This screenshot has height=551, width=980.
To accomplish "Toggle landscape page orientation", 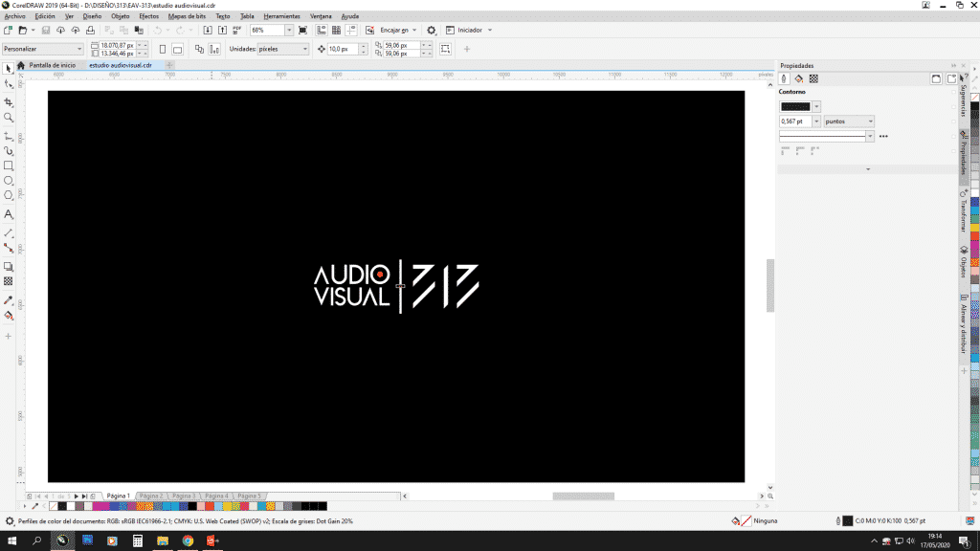I will pyautogui.click(x=178, y=49).
